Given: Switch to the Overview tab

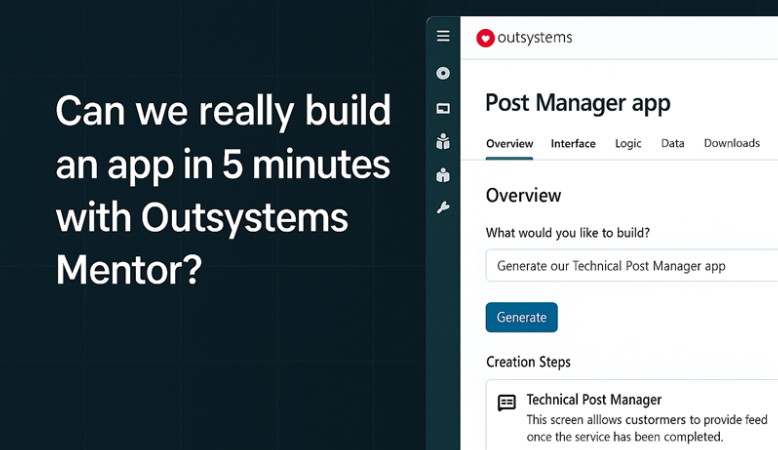Looking at the screenshot, I should click(509, 144).
